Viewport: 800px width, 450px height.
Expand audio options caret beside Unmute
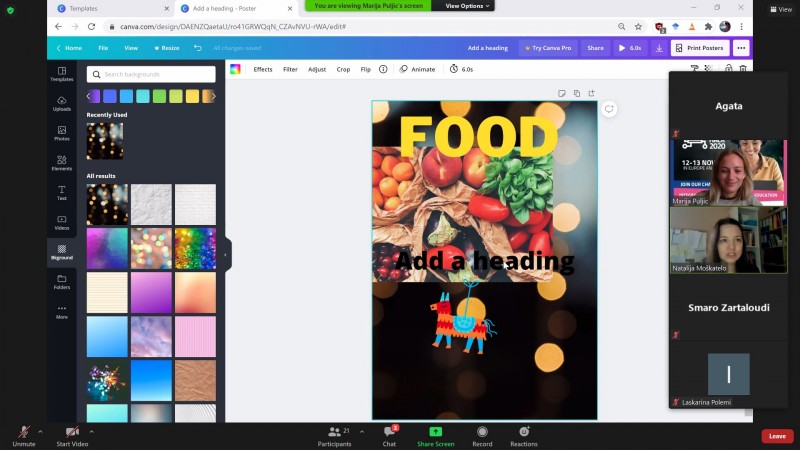coord(40,432)
